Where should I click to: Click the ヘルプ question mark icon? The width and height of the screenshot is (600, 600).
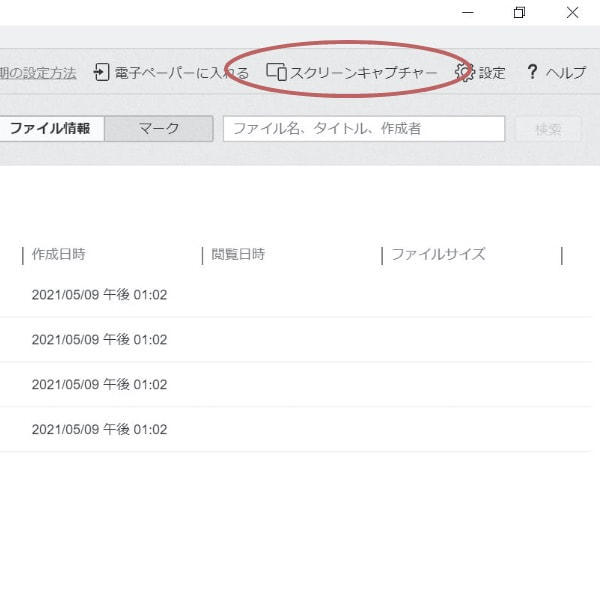tap(532, 72)
